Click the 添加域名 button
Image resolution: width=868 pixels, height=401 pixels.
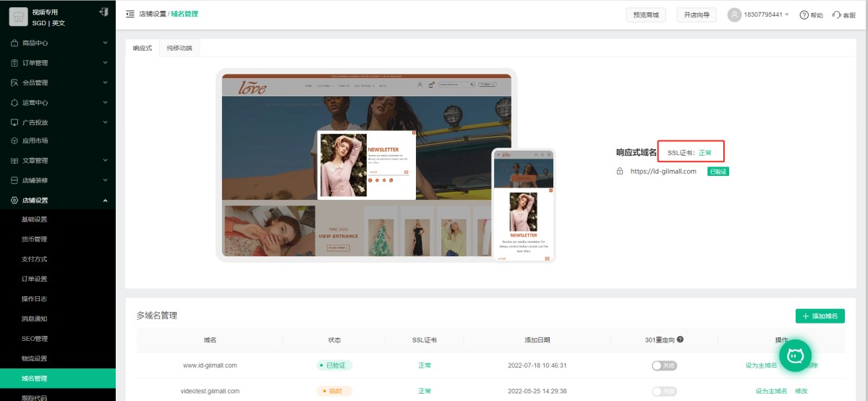click(820, 316)
